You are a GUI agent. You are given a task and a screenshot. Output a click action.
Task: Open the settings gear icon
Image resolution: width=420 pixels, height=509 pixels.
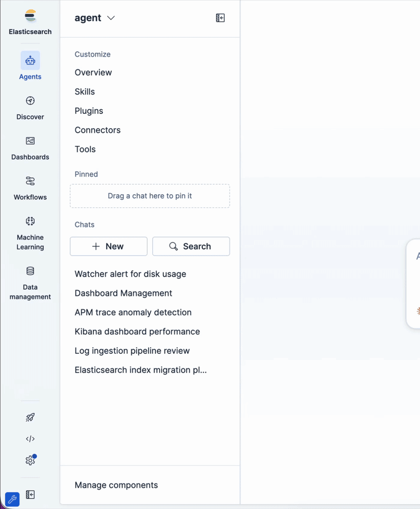point(30,460)
